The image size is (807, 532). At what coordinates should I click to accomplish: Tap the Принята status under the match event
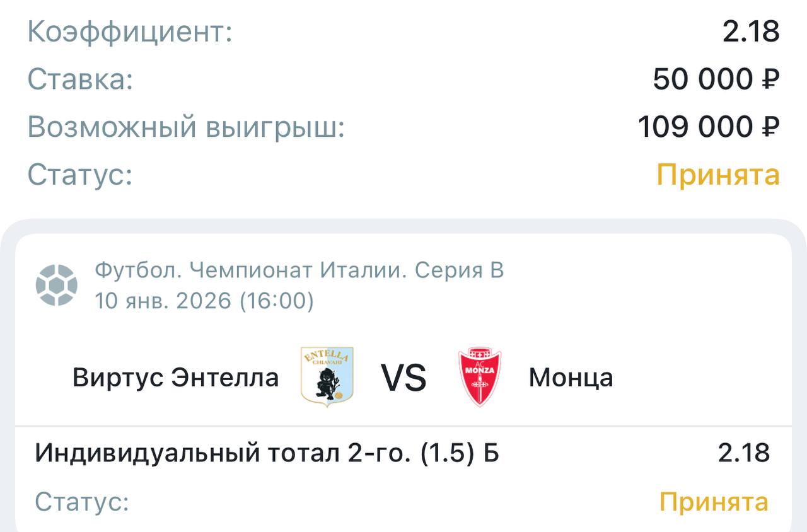[714, 502]
